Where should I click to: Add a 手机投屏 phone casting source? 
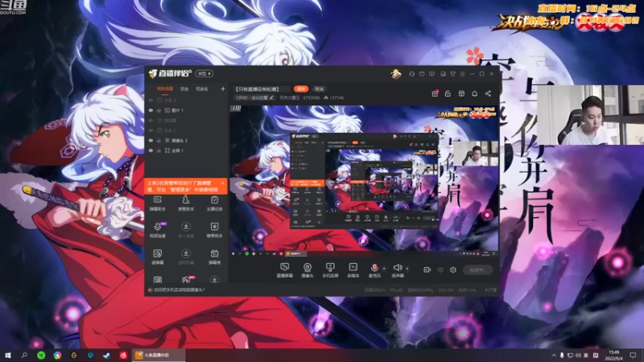(x=330, y=270)
